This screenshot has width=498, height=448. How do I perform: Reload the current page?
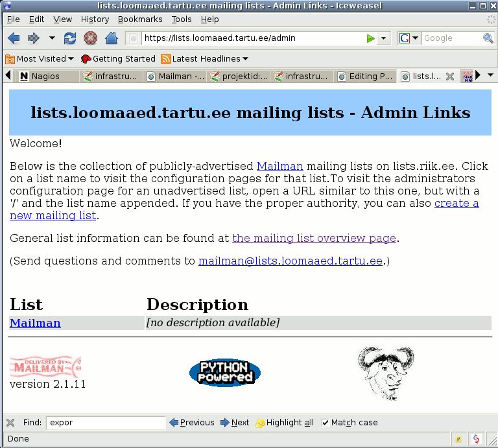tap(70, 38)
